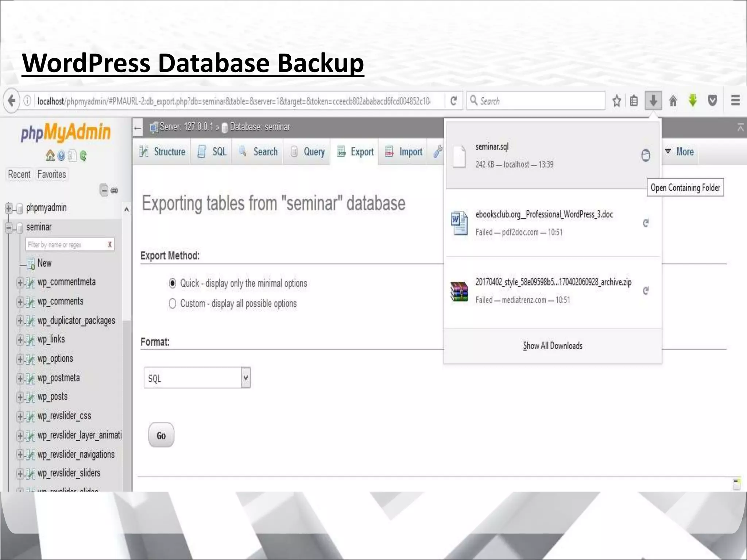Click the address bar URL field
747x560 pixels.
click(x=233, y=101)
